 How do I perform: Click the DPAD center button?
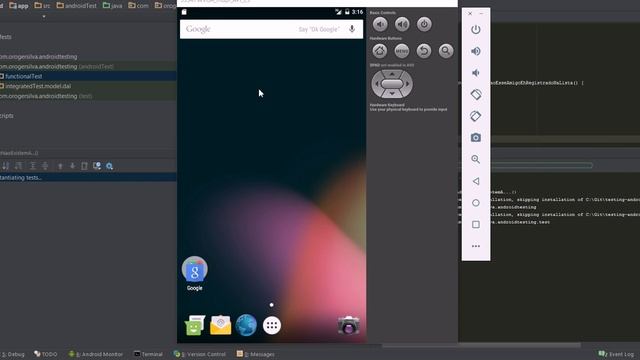click(x=392, y=84)
